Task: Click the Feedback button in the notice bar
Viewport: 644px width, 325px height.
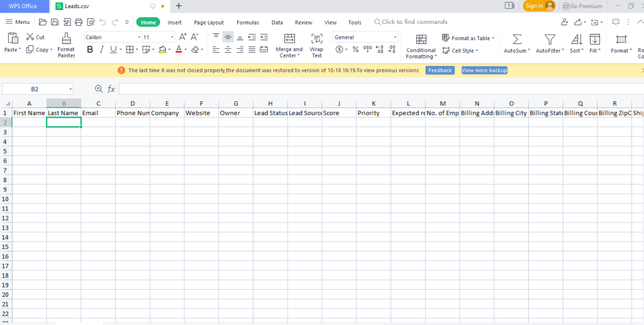Action: click(x=440, y=70)
